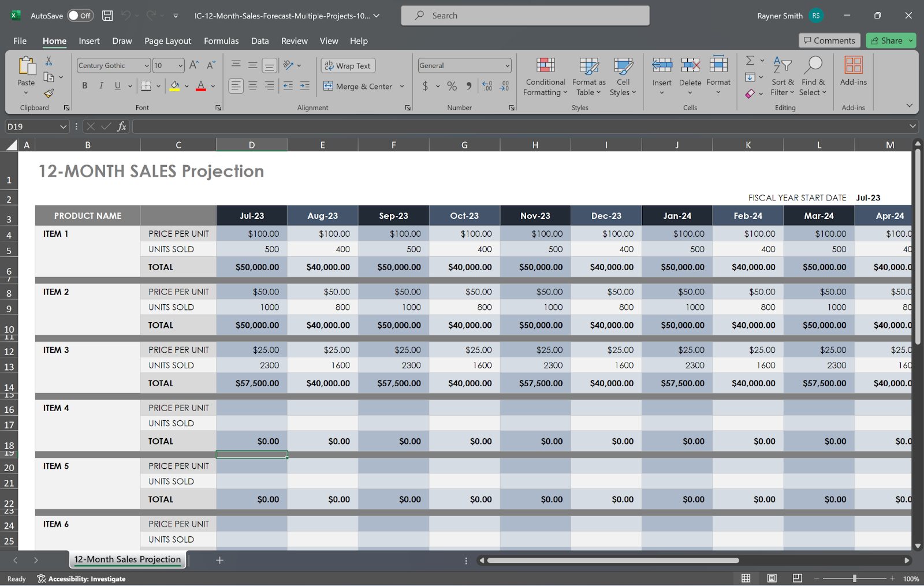Toggle Italic formatting
924x586 pixels.
click(x=101, y=86)
